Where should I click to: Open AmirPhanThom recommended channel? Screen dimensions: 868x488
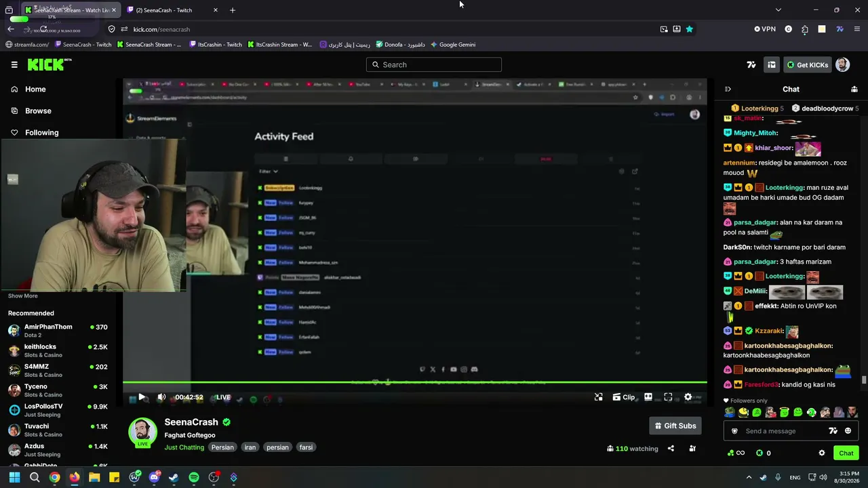pos(58,331)
